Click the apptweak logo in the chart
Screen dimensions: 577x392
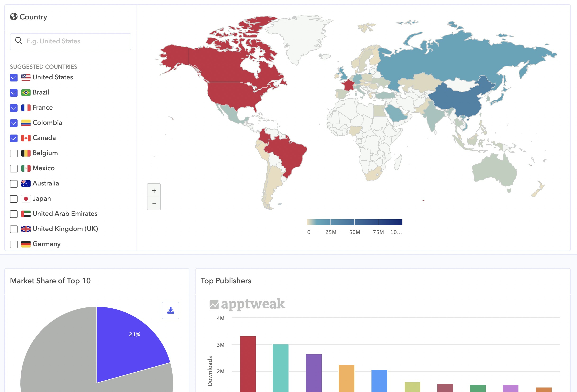tap(247, 304)
